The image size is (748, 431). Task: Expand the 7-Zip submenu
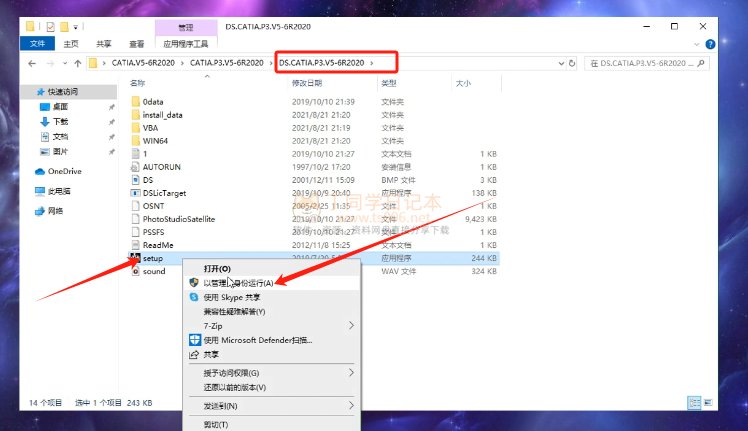coord(271,326)
